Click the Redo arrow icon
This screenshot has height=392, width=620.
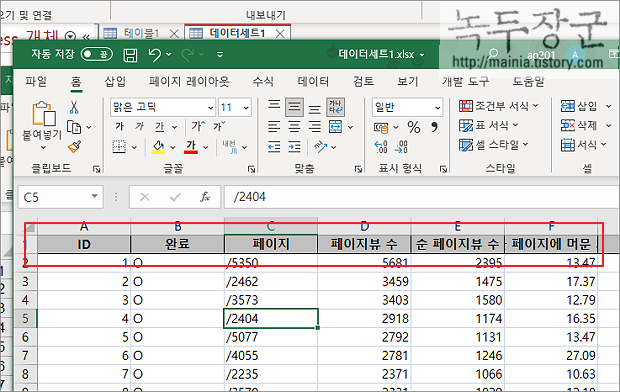pos(187,55)
